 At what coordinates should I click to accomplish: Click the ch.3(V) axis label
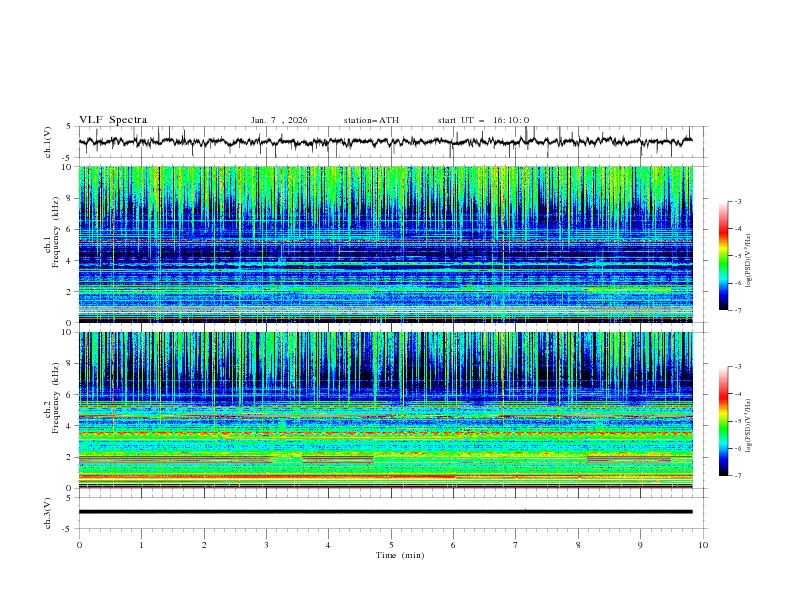click(48, 512)
